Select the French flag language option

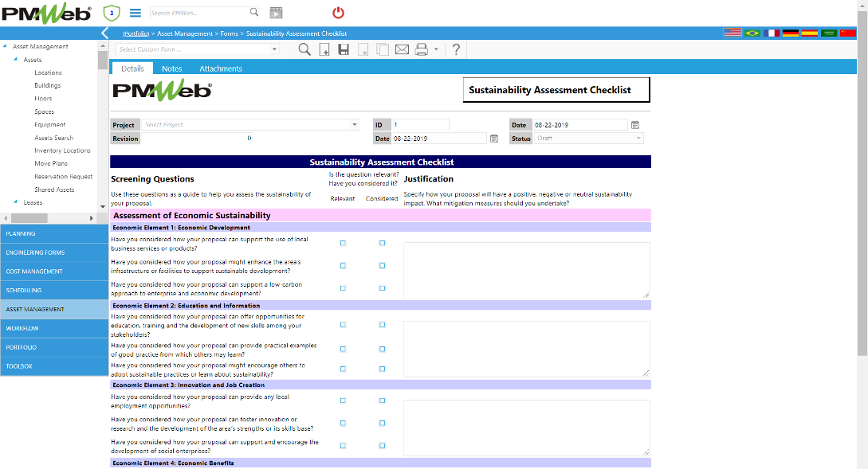[x=772, y=33]
